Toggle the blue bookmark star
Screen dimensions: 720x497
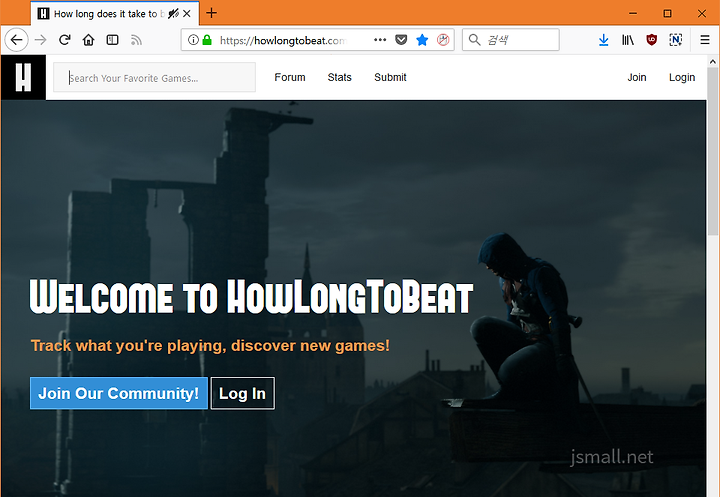(422, 40)
